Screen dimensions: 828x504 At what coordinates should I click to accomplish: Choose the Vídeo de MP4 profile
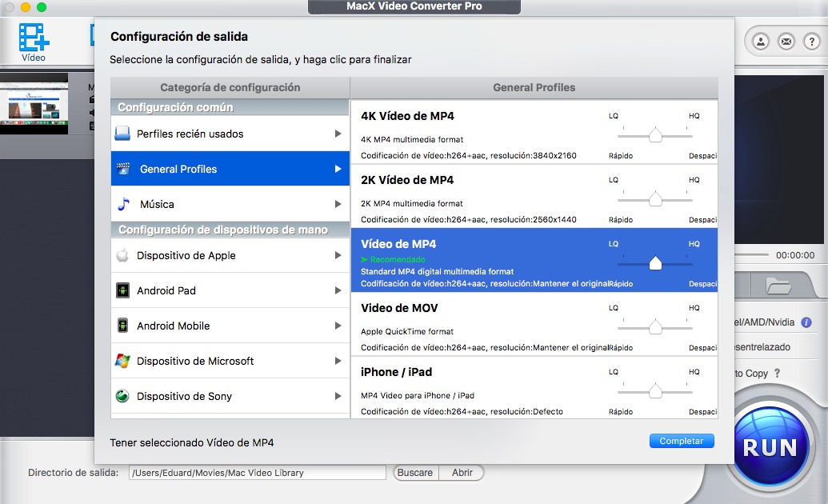[534, 260]
